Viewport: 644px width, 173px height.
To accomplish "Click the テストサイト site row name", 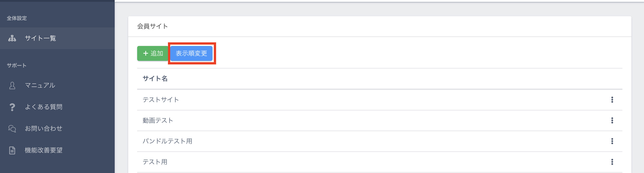I will 161,100.
